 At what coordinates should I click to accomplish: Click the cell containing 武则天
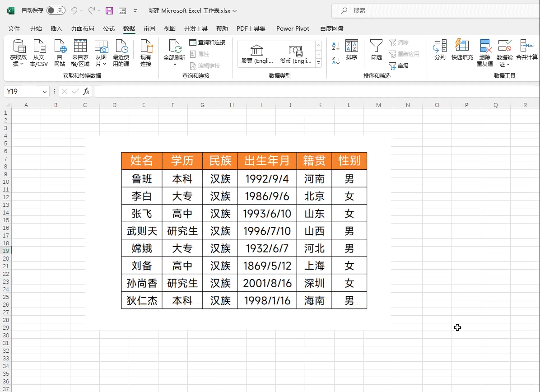(x=141, y=231)
